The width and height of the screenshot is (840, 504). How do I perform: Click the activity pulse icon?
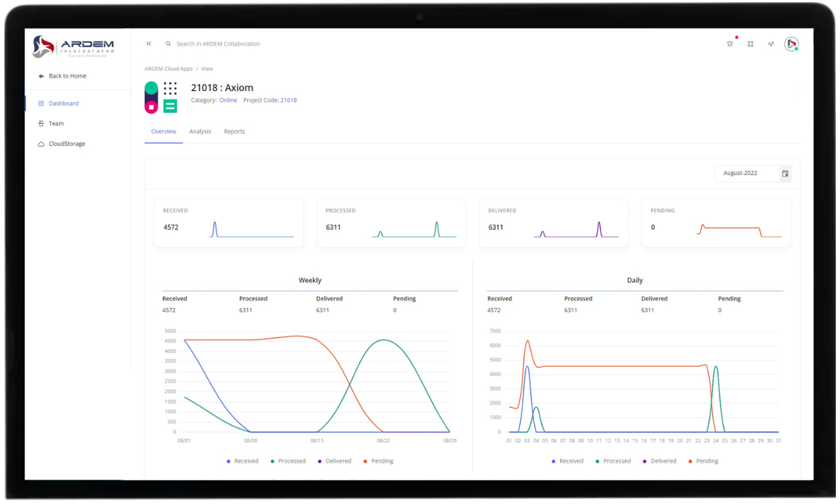(771, 43)
